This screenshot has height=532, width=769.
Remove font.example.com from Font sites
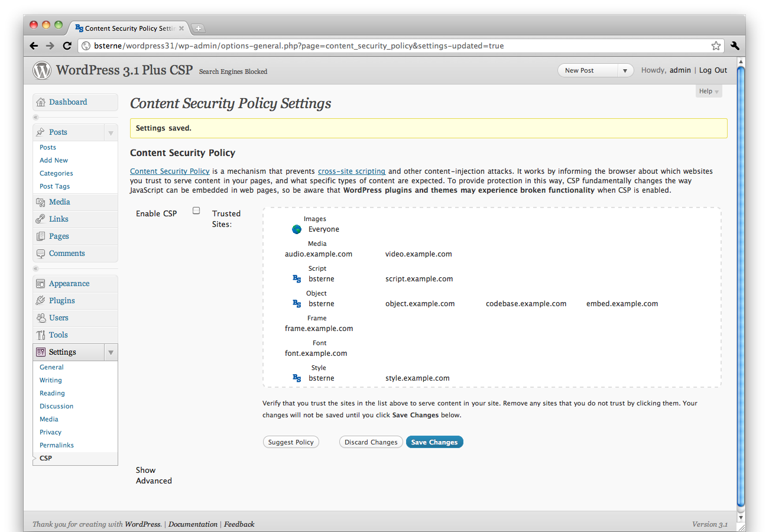[x=316, y=353]
